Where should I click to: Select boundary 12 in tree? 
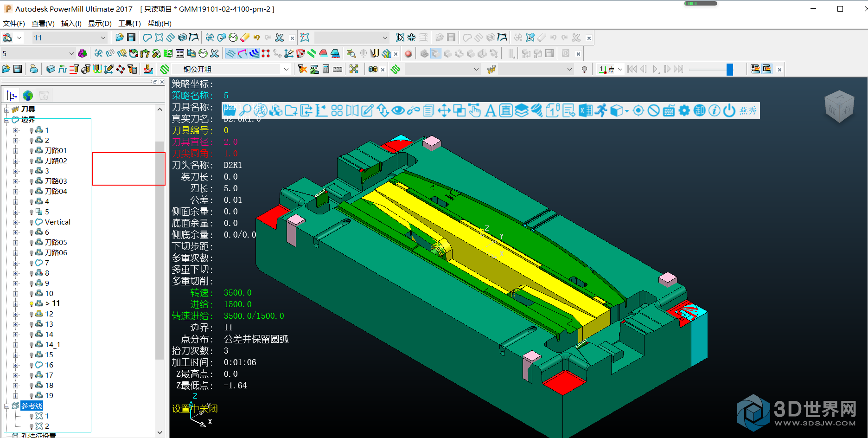[49, 314]
